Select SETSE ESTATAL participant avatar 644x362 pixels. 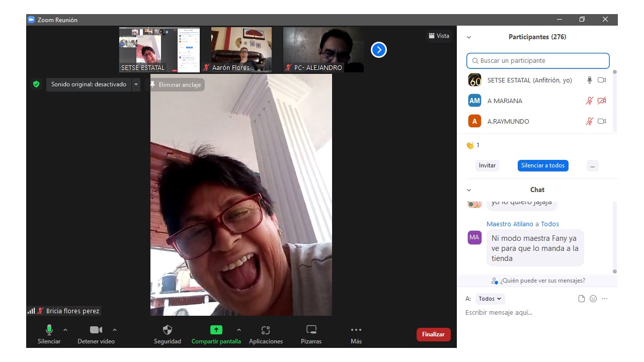[x=474, y=80]
